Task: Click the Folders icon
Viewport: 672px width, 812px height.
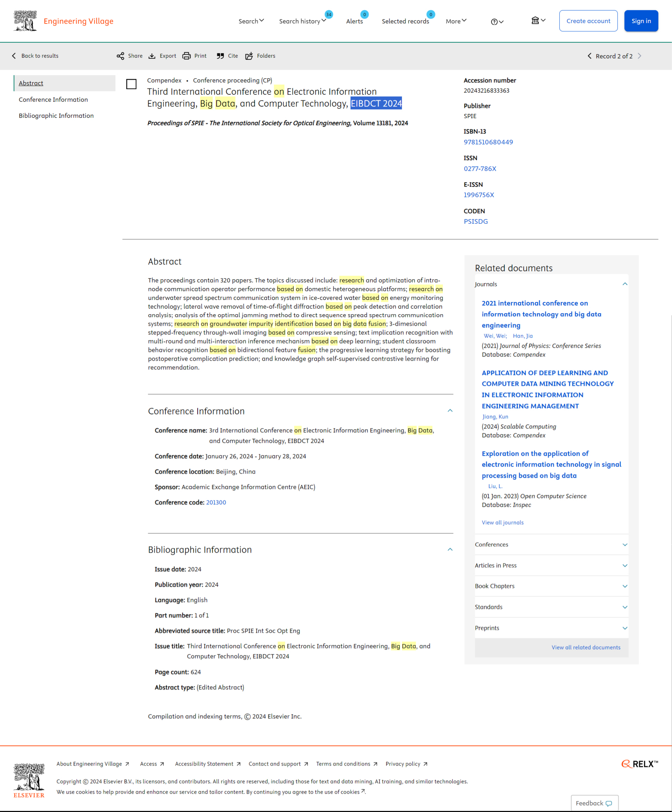Action: [x=249, y=56]
